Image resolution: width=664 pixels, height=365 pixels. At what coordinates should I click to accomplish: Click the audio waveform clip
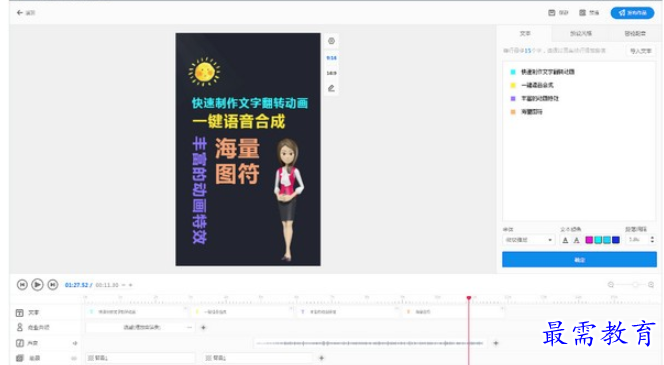[369, 343]
